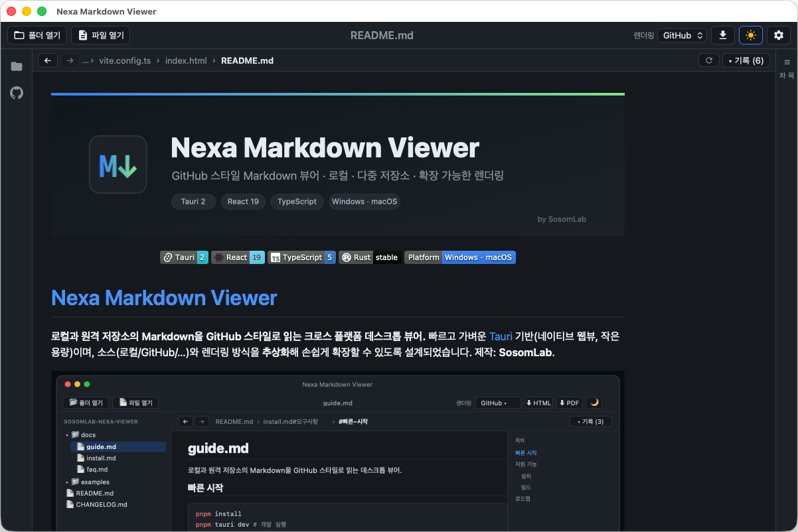Click the macOS green zoom button
Image resolution: width=798 pixels, height=532 pixels.
[x=42, y=11]
